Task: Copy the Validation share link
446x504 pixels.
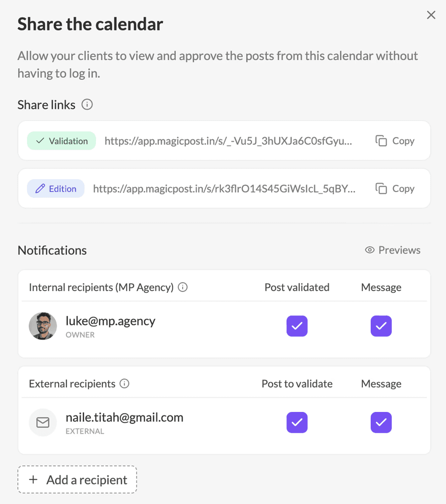Action: 395,141
